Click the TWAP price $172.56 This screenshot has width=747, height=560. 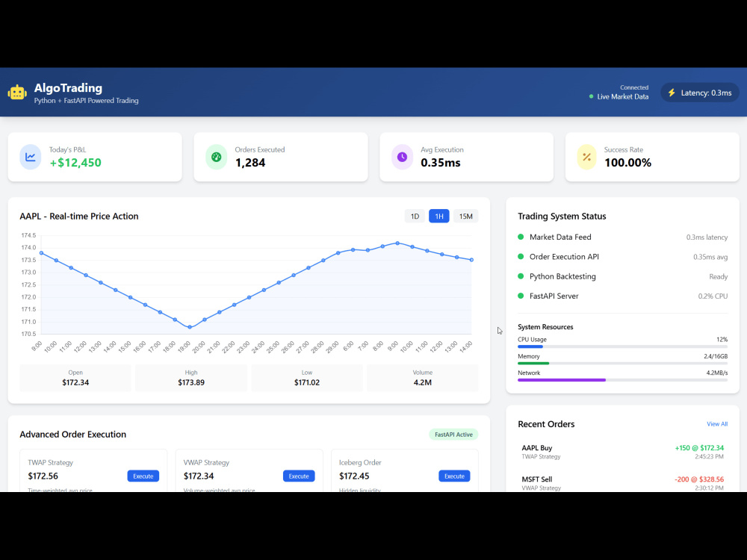[43, 476]
